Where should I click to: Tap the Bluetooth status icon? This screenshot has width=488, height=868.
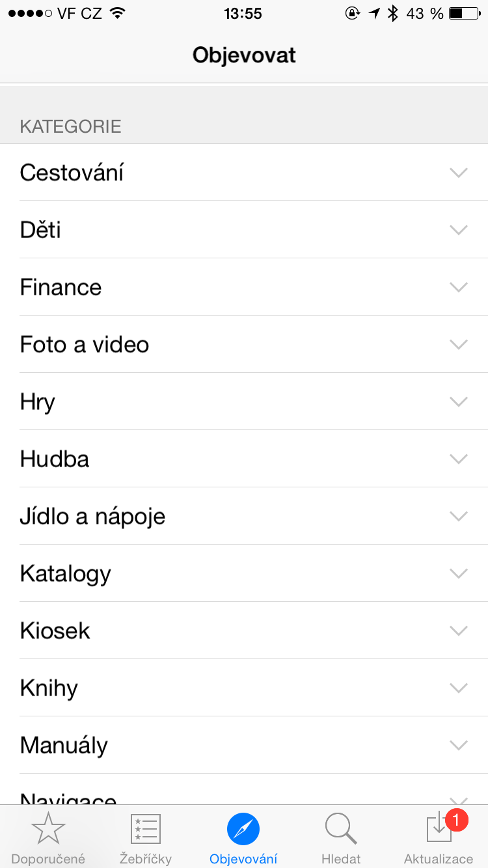pyautogui.click(x=392, y=14)
